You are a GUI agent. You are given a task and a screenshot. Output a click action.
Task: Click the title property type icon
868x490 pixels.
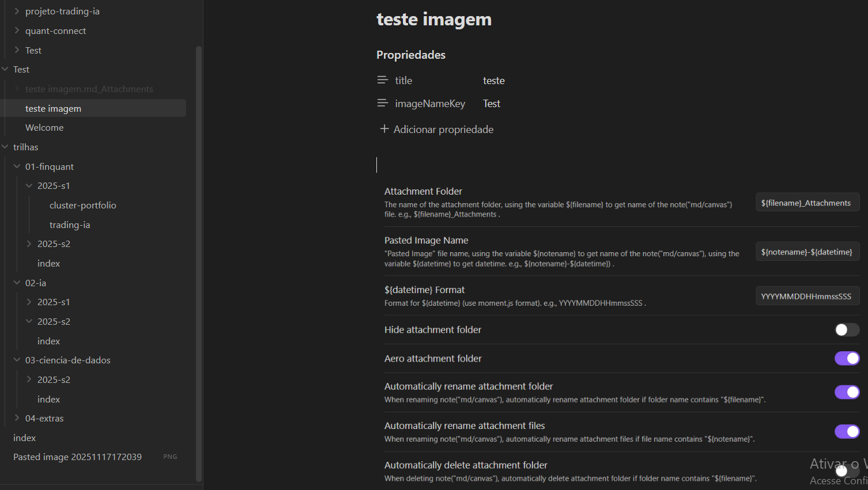(382, 80)
